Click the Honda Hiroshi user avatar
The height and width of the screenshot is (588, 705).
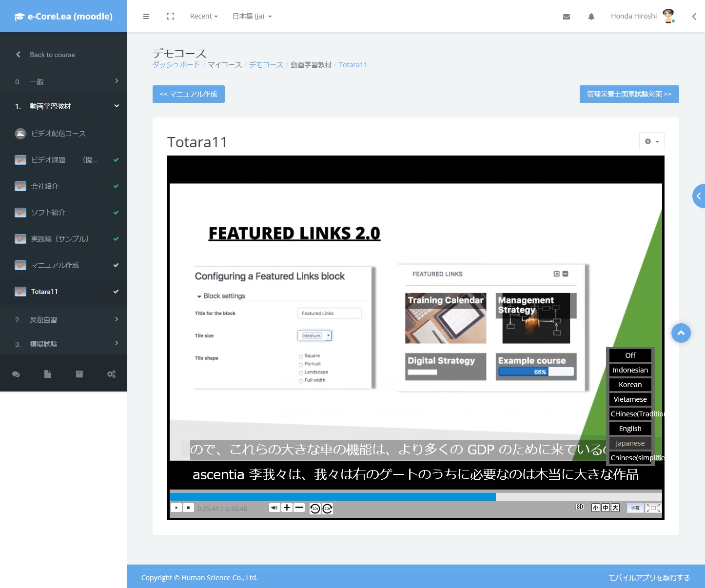[x=668, y=16]
